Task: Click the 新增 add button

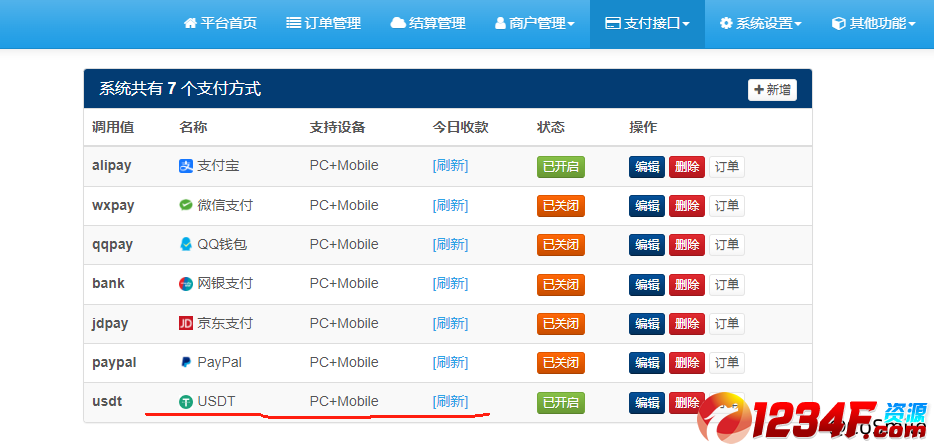Action: coord(772,90)
